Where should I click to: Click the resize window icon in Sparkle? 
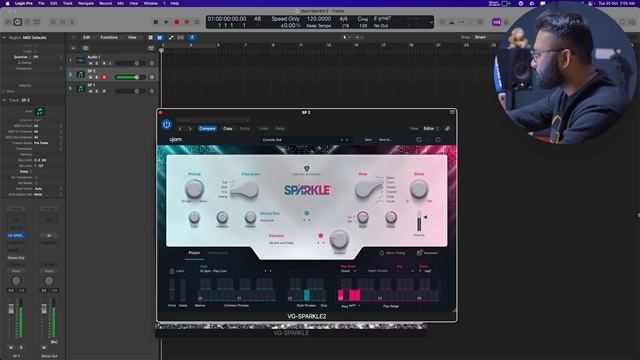click(419, 140)
